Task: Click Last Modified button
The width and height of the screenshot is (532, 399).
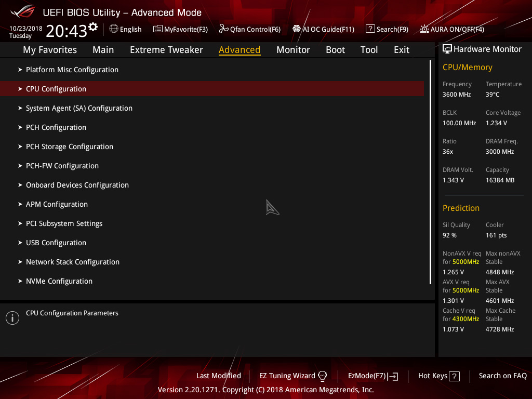Action: tap(219, 376)
